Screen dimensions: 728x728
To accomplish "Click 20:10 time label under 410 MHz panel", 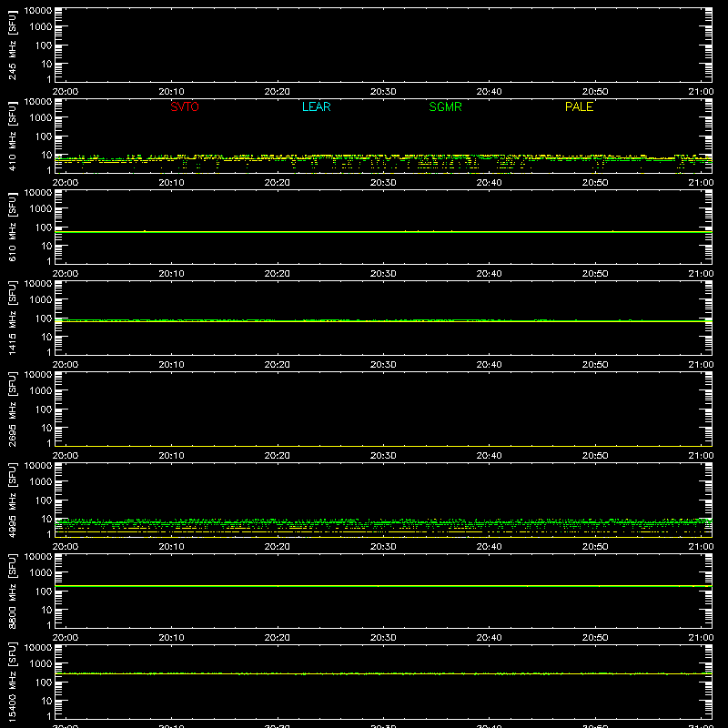I will (171, 183).
